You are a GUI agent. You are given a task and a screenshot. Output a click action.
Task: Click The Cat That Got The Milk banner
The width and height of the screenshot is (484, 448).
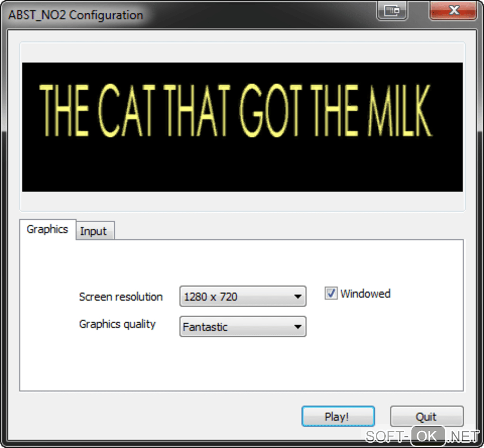(x=242, y=127)
